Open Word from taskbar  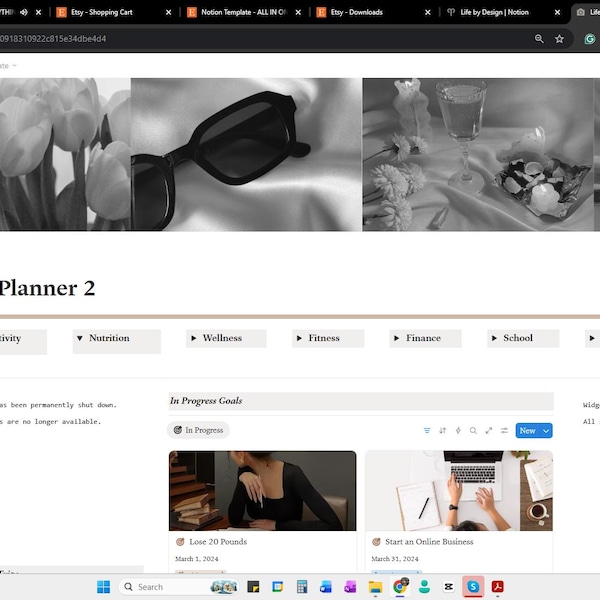326,587
